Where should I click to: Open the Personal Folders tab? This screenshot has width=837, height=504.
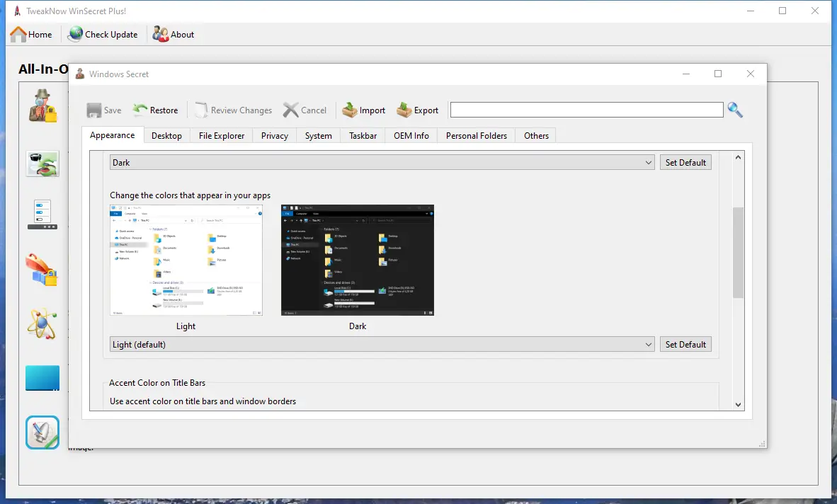pyautogui.click(x=476, y=136)
